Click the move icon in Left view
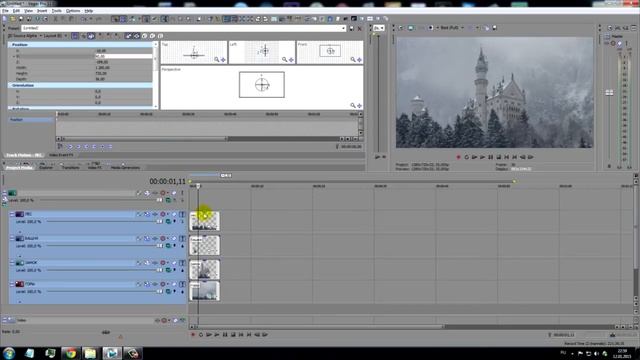Viewport: 640px width, 360px height. pyautogui.click(x=291, y=60)
